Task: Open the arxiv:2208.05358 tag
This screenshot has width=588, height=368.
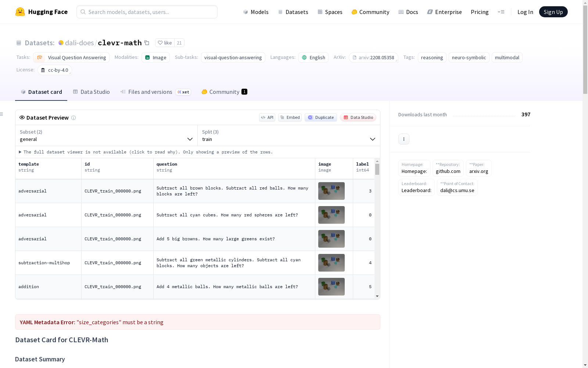Action: pos(373,57)
